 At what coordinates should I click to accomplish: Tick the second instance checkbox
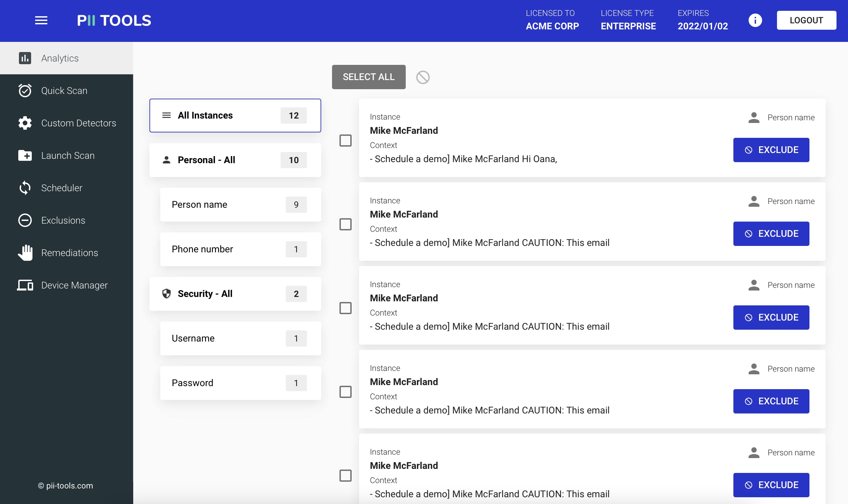pyautogui.click(x=345, y=224)
